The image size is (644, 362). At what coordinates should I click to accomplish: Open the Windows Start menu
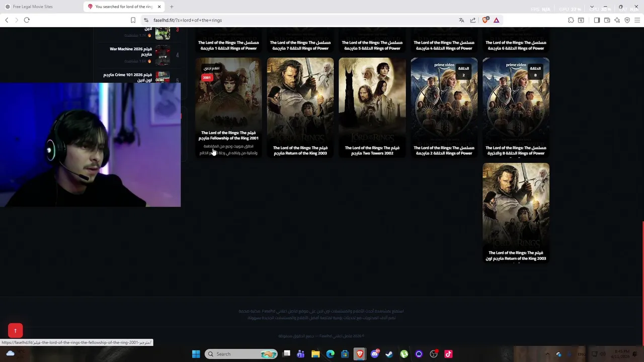196,354
